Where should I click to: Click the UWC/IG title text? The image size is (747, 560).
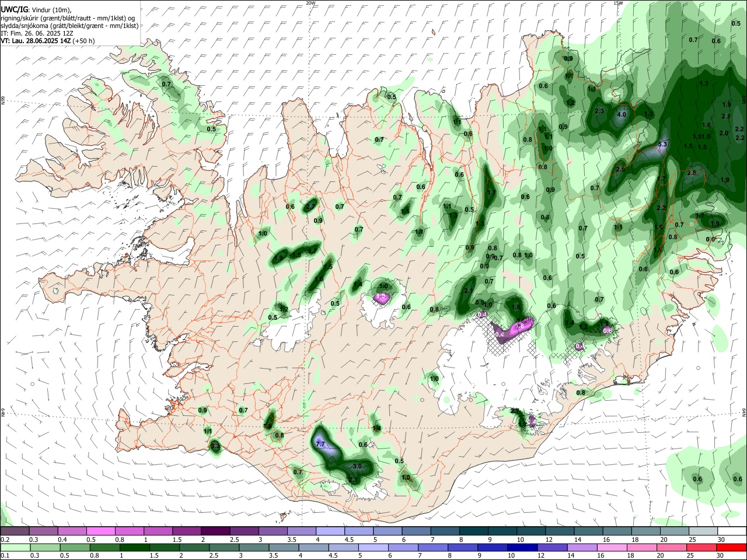pyautogui.click(x=13, y=10)
